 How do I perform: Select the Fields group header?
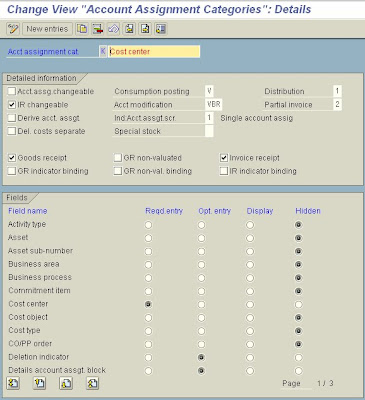click(17, 198)
